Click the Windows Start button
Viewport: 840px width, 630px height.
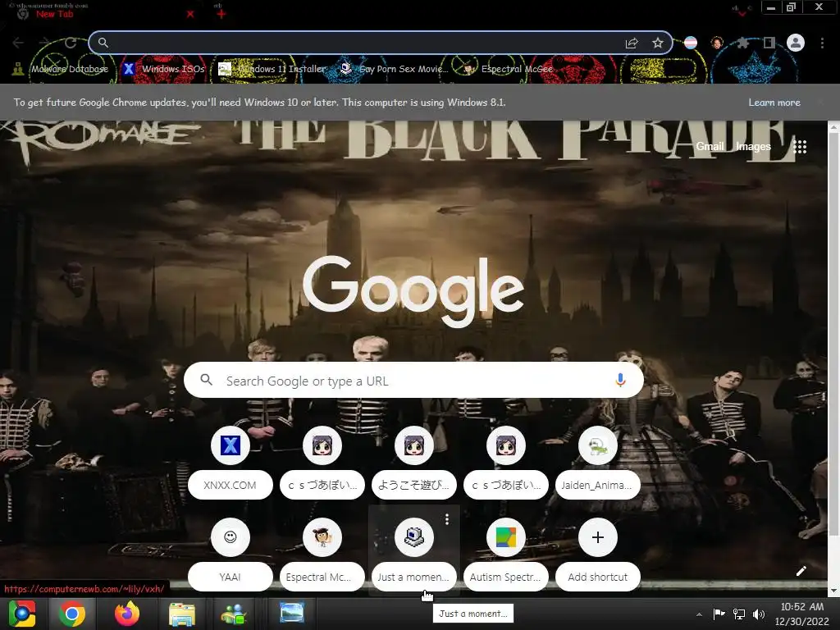click(22, 614)
